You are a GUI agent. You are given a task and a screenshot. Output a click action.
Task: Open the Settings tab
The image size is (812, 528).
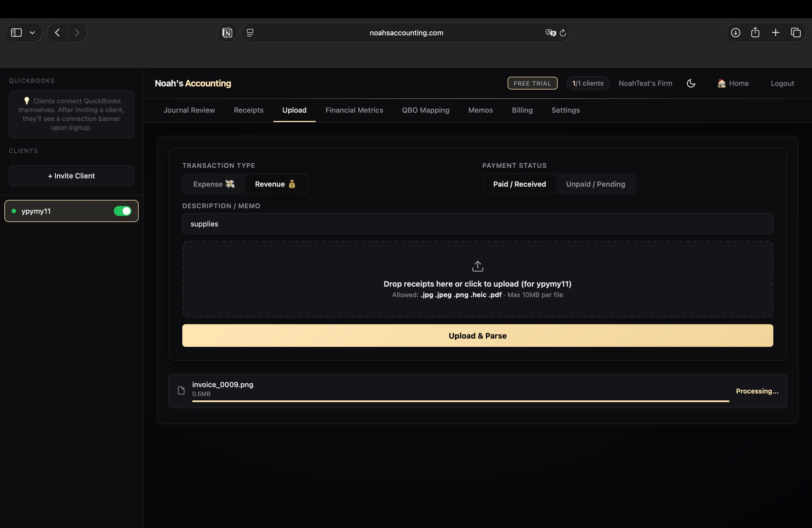[x=565, y=110]
